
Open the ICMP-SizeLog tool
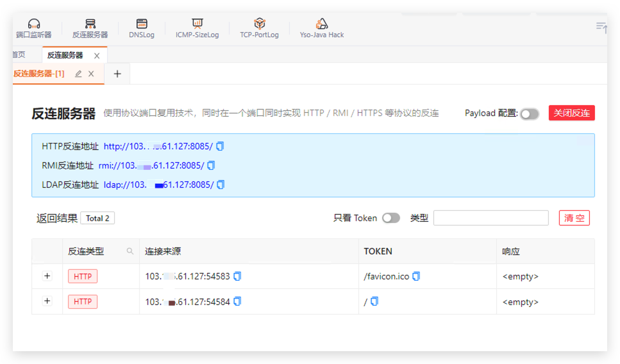pyautogui.click(x=197, y=28)
